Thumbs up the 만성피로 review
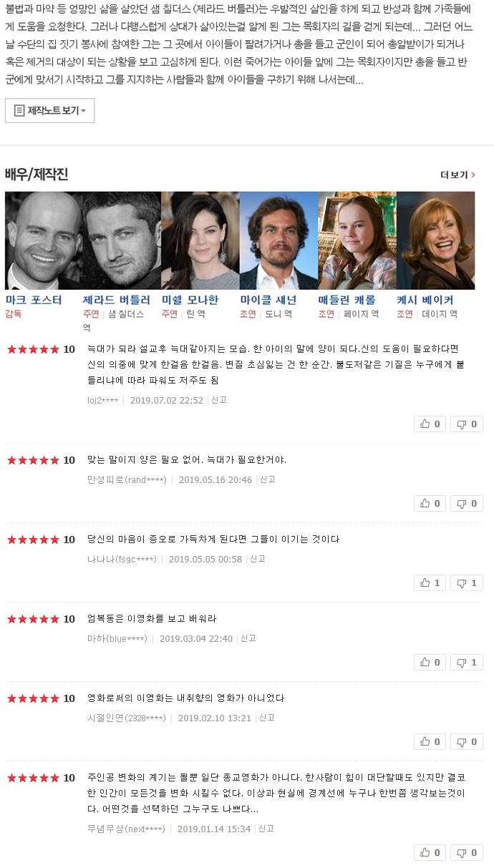Viewport: 494px width, 868px height. pyautogui.click(x=430, y=504)
